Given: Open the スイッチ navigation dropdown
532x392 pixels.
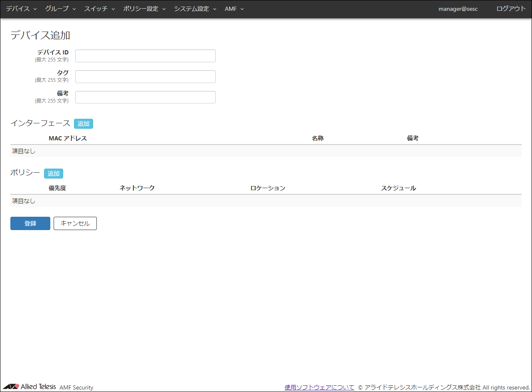Looking at the screenshot, I should 99,9.
